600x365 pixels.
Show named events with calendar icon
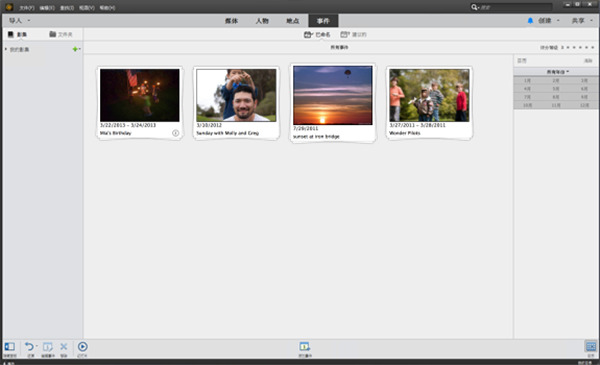(317, 34)
